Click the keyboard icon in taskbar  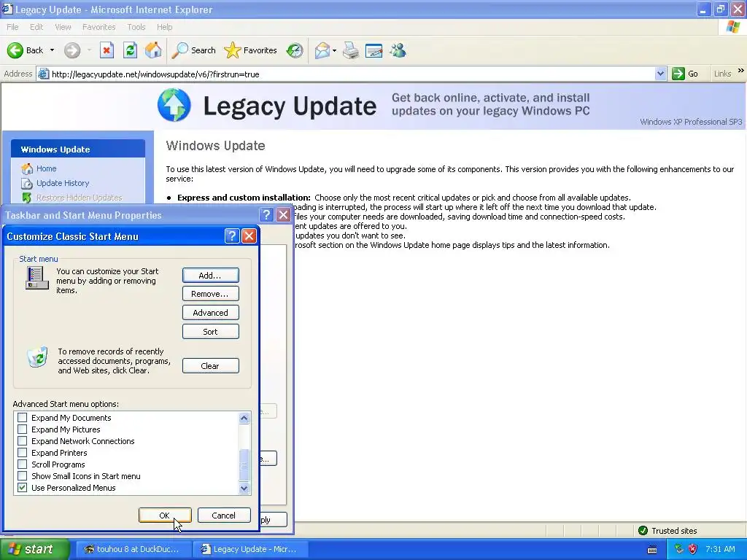click(652, 550)
